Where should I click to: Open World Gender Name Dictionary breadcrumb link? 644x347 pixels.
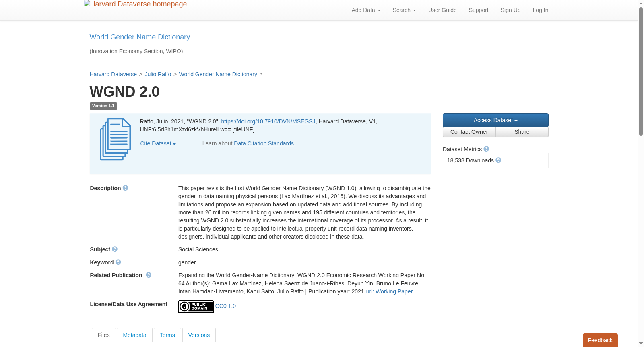click(x=218, y=74)
